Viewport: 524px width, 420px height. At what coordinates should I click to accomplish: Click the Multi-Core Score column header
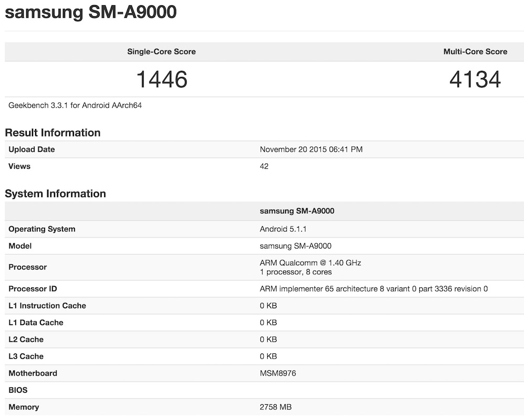pyautogui.click(x=475, y=51)
